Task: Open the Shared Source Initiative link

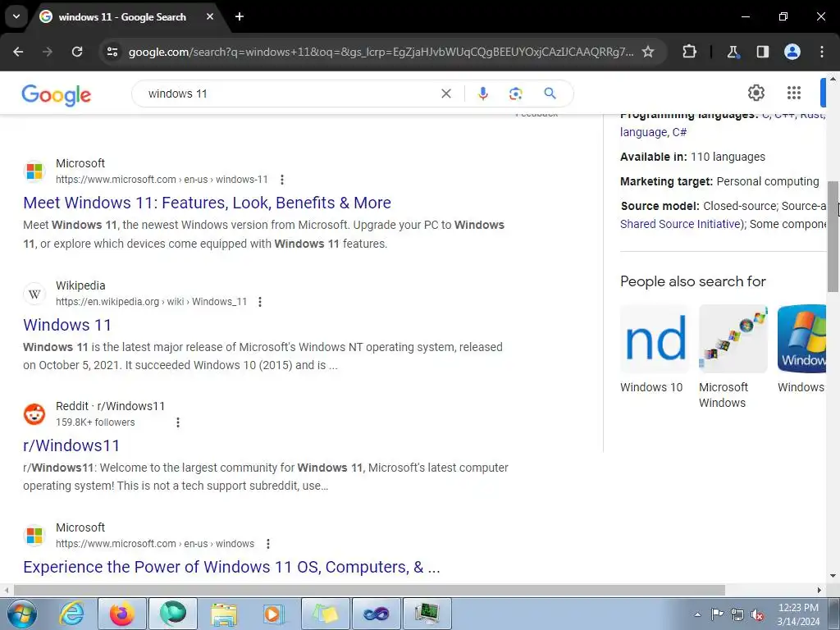Action: tap(680, 224)
